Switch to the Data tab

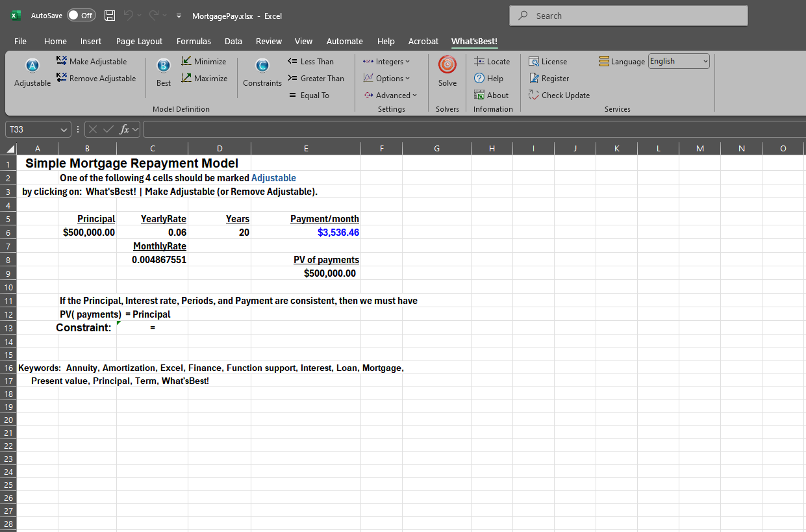pyautogui.click(x=233, y=41)
